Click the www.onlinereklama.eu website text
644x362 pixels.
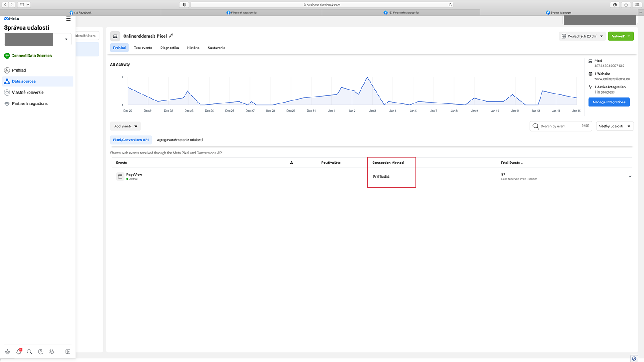click(612, 79)
